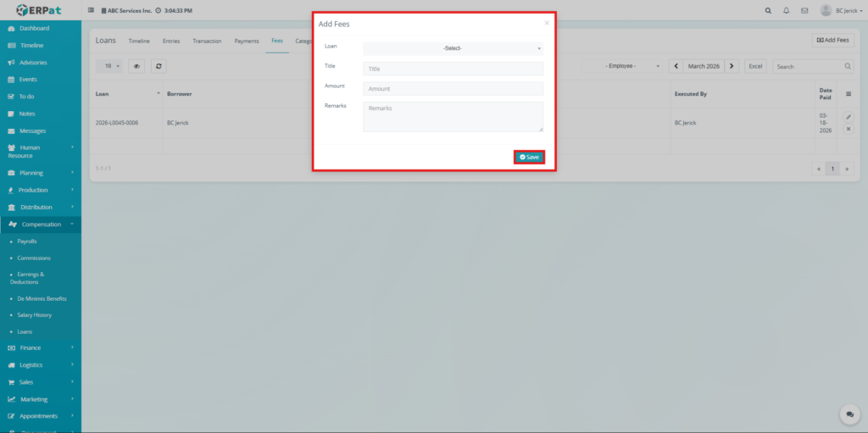The image size is (868, 433).
Task: Toggle the sidebar hamburger menu icon
Action: [91, 10]
